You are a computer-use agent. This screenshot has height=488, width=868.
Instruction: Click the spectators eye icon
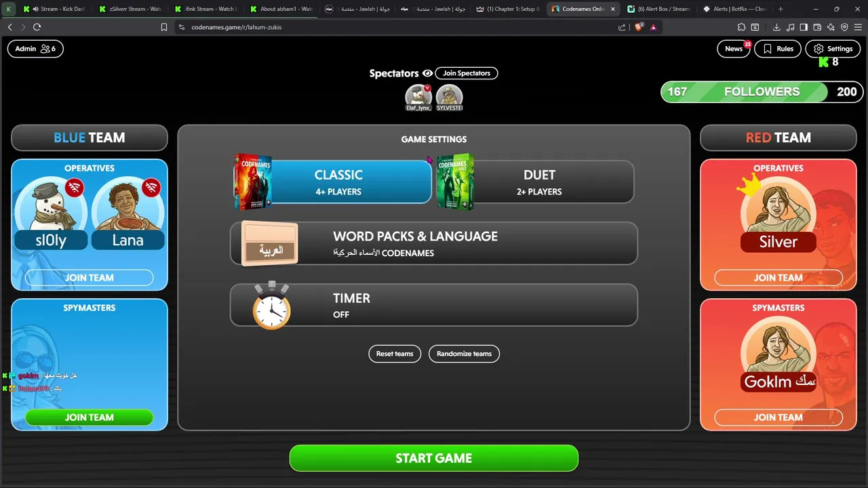(427, 73)
